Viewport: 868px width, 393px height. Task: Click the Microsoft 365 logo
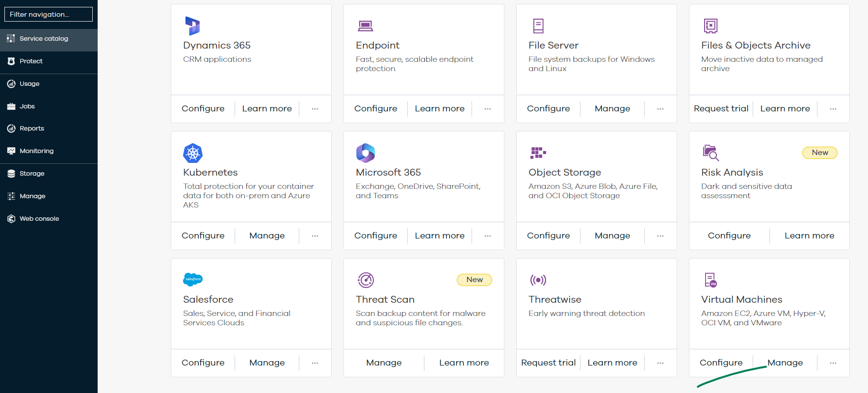coord(366,153)
